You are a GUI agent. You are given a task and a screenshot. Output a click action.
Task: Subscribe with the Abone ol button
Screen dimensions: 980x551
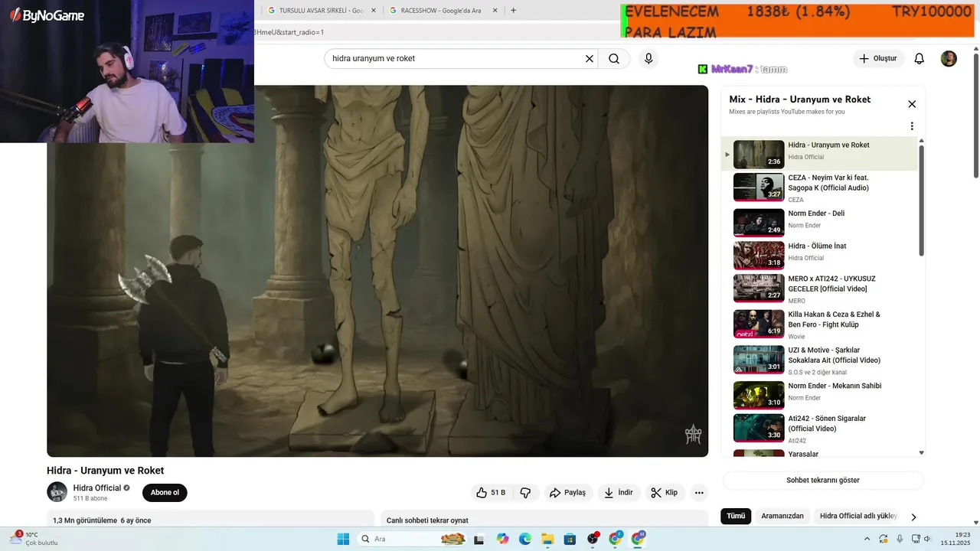[x=165, y=493]
